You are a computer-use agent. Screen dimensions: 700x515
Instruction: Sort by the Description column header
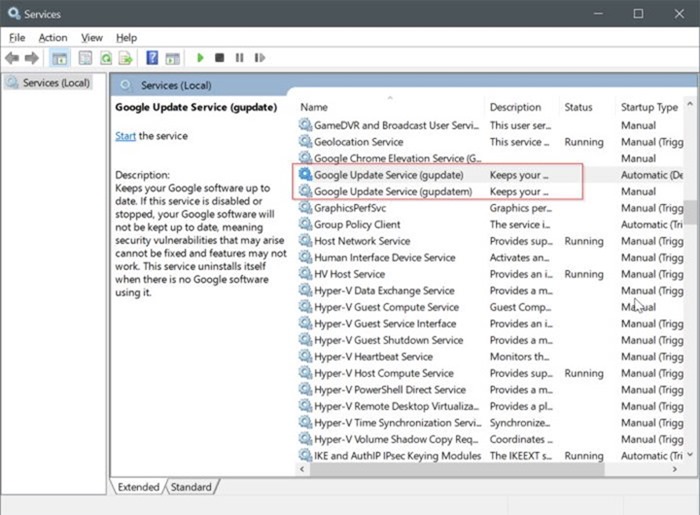click(x=515, y=108)
